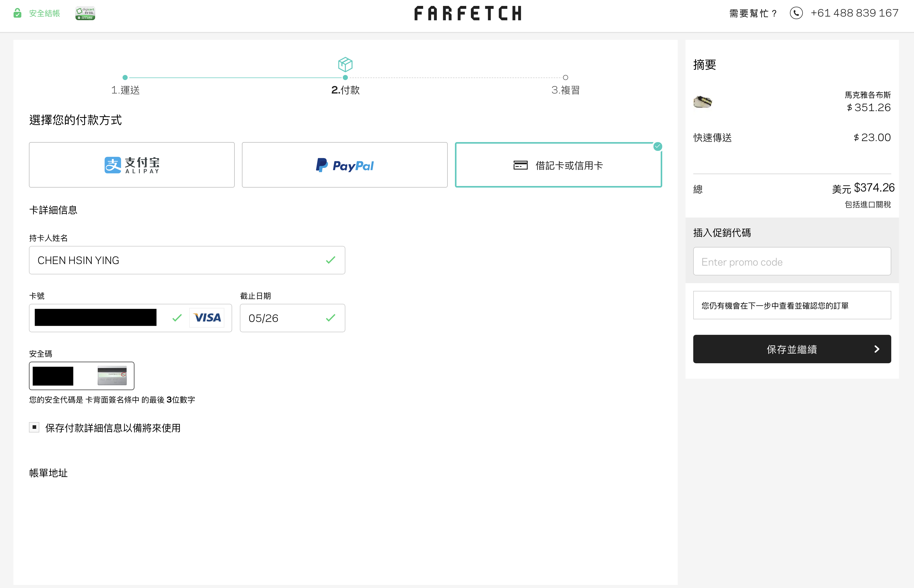Viewport: 914px width, 588px height.
Task: Click the security code hint about 最後 3位數字
Action: (112, 400)
